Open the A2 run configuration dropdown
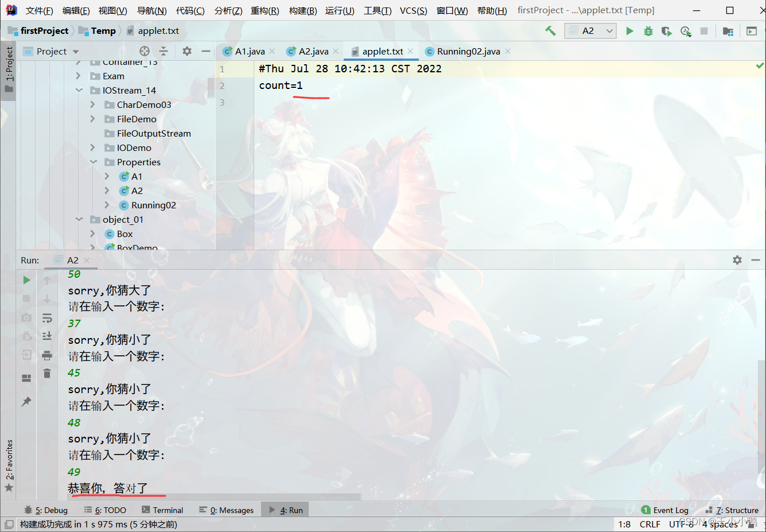This screenshot has height=532, width=766. tap(590, 31)
